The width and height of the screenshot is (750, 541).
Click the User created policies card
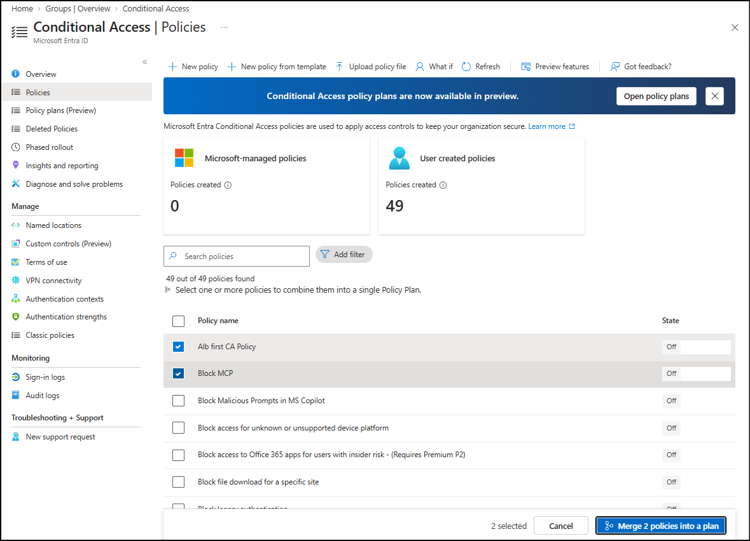tap(481, 186)
